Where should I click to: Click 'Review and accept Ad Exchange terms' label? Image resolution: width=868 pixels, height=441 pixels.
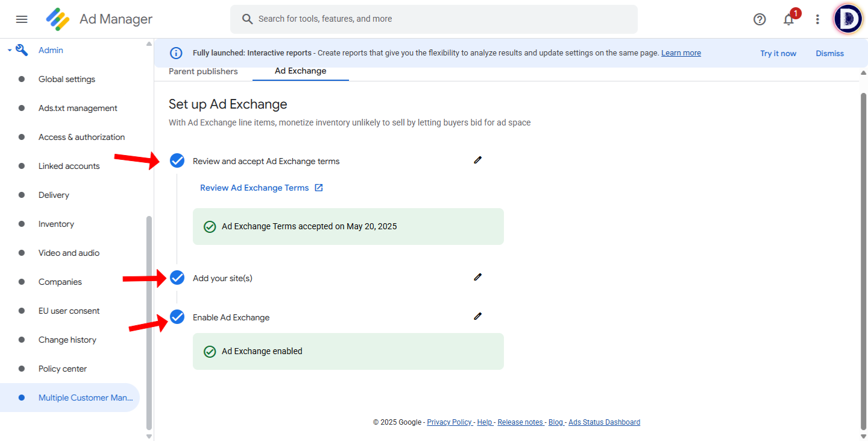[x=266, y=161]
